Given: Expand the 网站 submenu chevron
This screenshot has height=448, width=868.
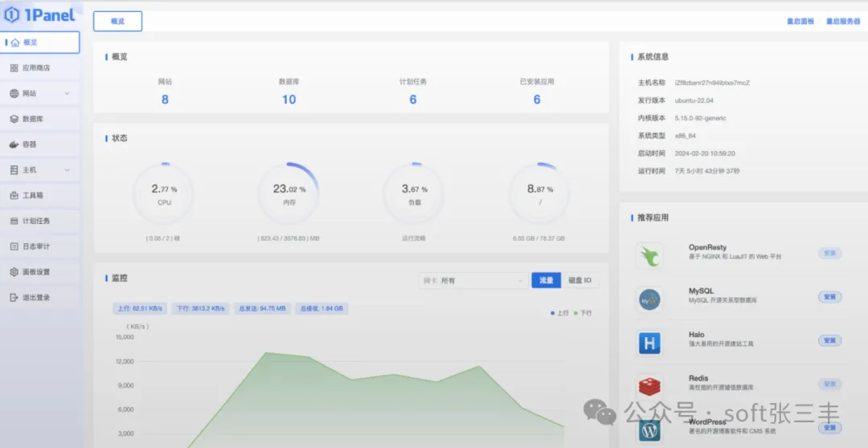Looking at the screenshot, I should (67, 93).
